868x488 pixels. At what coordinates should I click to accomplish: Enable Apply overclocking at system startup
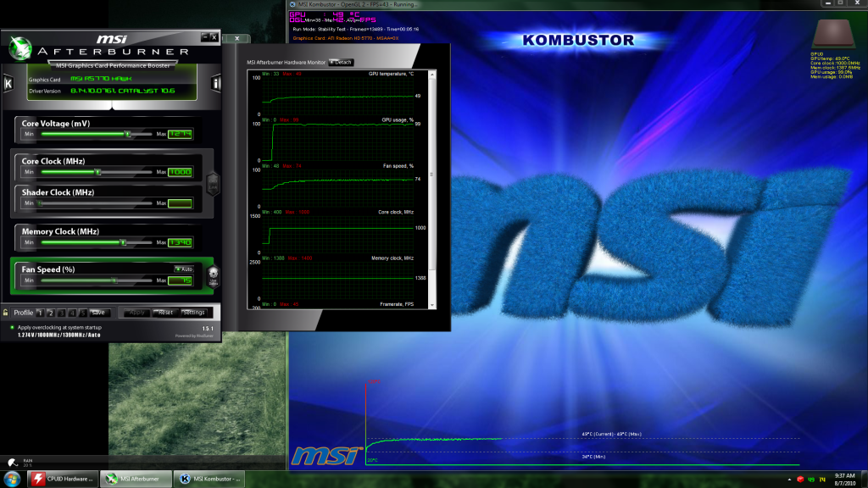(10, 328)
